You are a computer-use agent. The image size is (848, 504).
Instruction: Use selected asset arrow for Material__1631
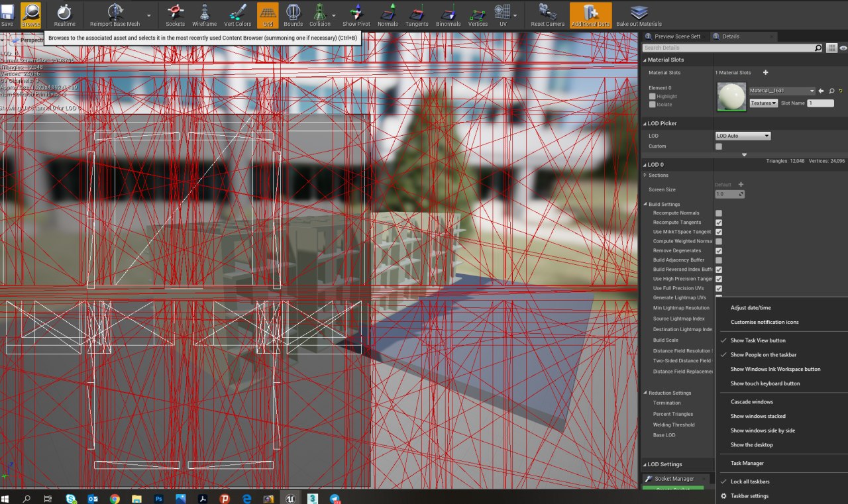click(x=821, y=91)
